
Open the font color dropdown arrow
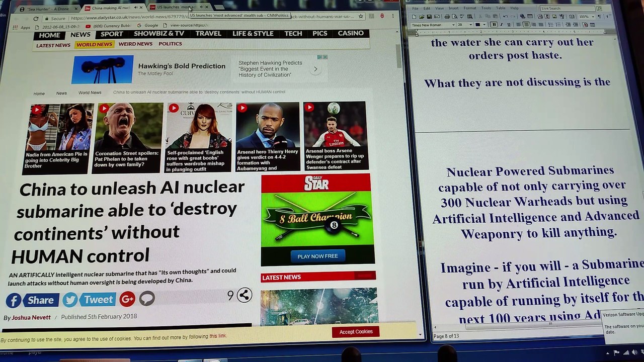484,25
